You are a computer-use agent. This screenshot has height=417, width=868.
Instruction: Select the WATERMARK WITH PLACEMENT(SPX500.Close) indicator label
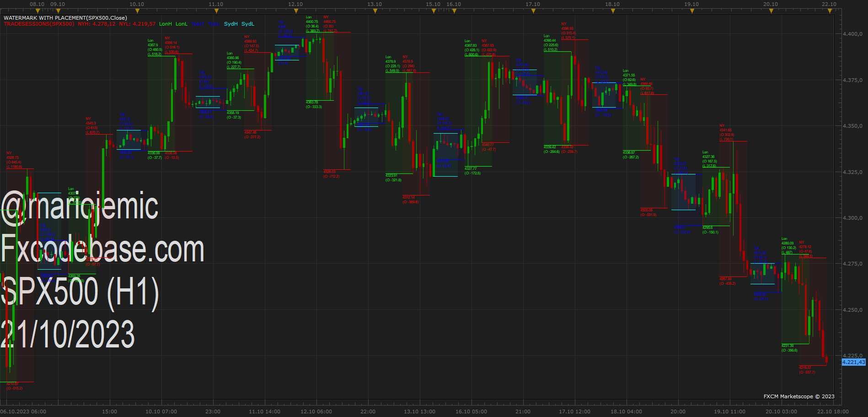(x=65, y=18)
